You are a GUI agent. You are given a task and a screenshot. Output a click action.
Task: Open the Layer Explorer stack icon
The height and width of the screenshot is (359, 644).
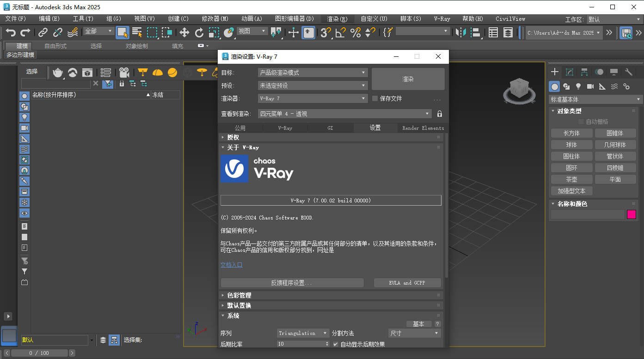[508, 32]
